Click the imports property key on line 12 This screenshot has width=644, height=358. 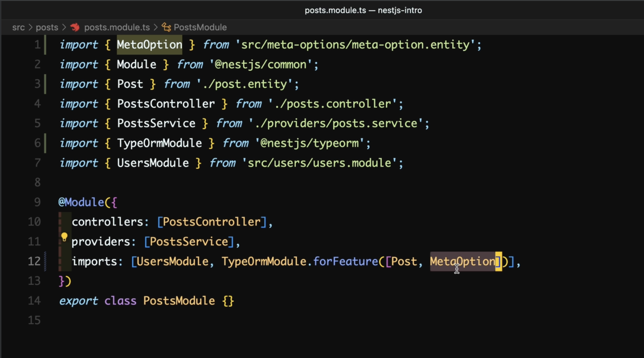[x=94, y=261]
